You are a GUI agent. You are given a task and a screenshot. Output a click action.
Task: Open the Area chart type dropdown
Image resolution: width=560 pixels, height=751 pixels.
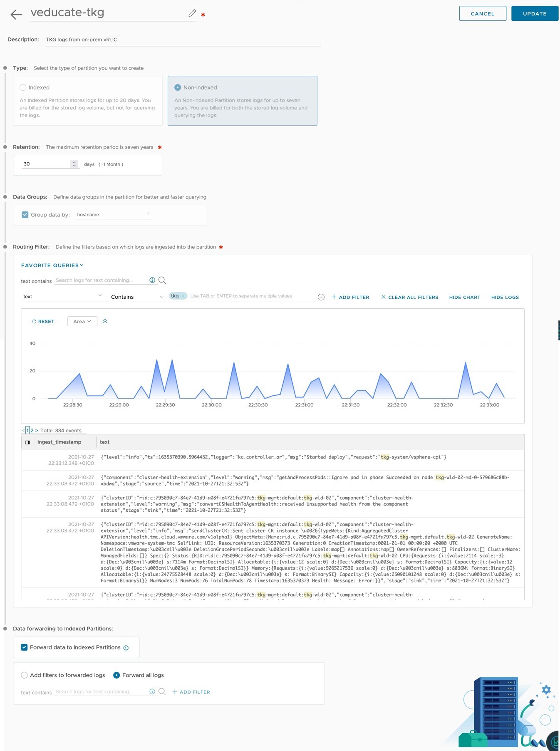pos(82,321)
